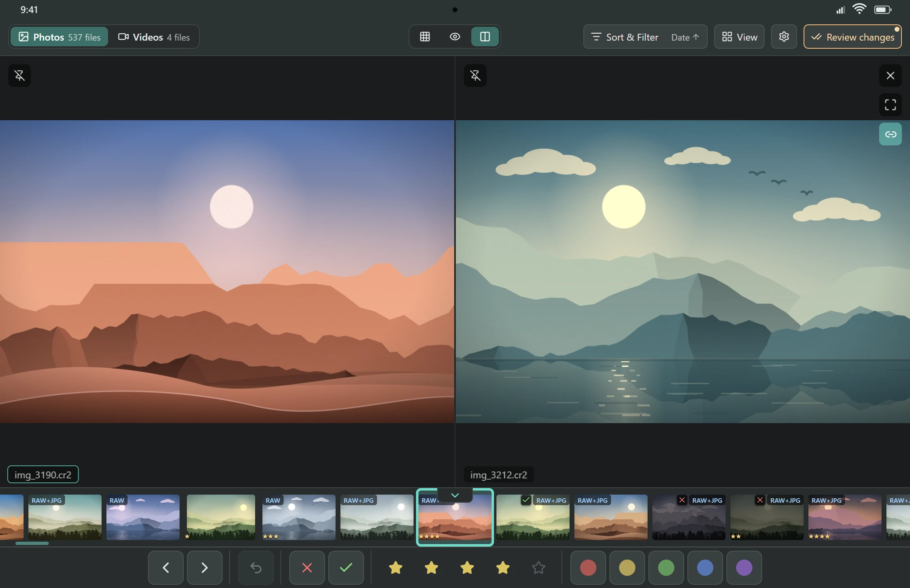Close the compare view
The width and height of the screenshot is (910, 588).
click(x=890, y=76)
